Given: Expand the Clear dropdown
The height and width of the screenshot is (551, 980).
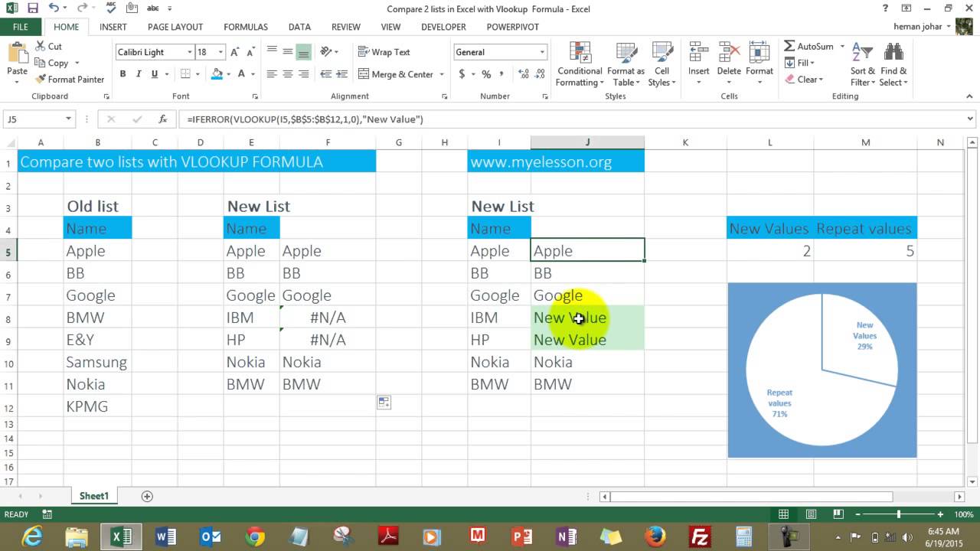Looking at the screenshot, I should click(x=820, y=80).
